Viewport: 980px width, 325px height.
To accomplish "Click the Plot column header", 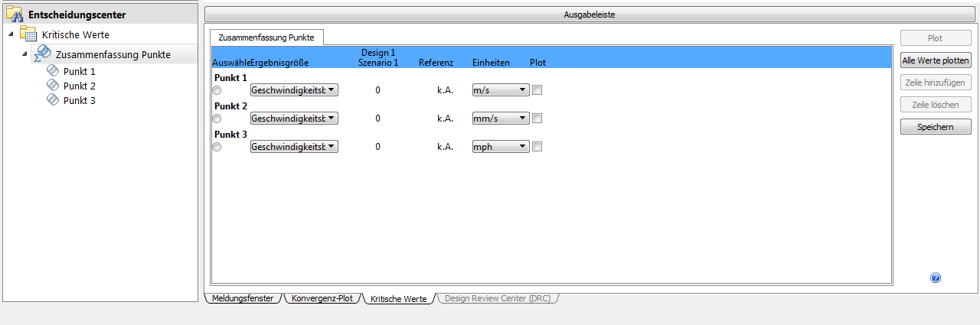I will [x=537, y=63].
